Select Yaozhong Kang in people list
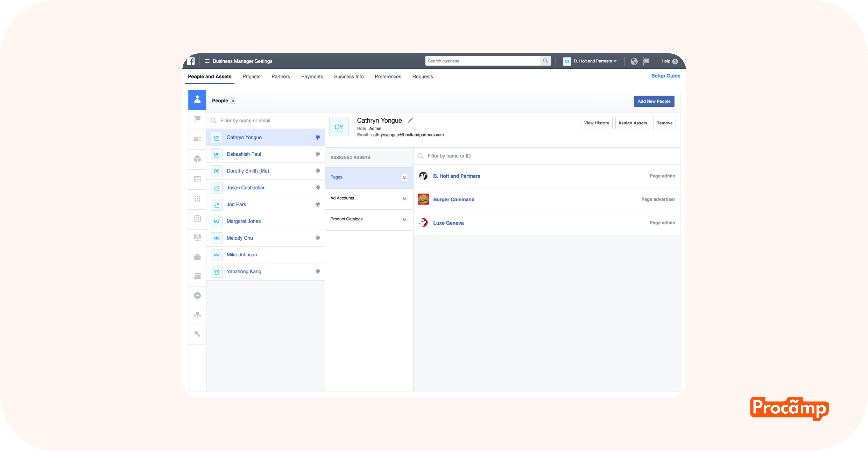Viewport: 868px width, 451px height. pos(265,272)
